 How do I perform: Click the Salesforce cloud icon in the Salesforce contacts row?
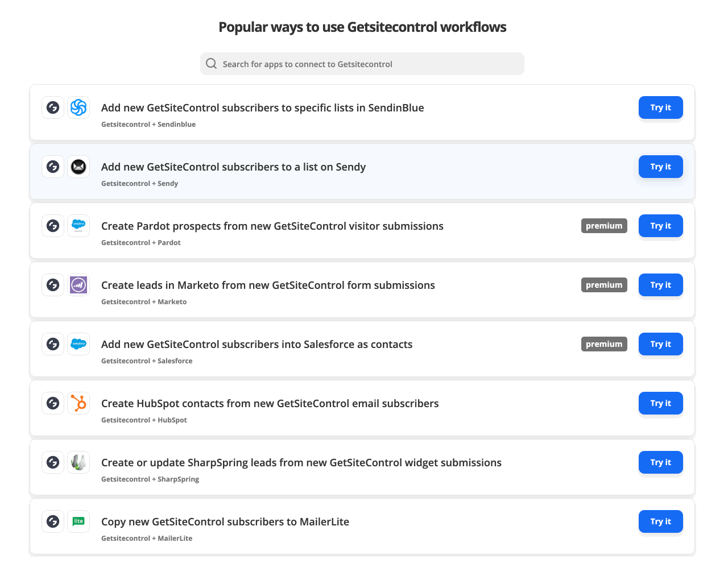78,344
